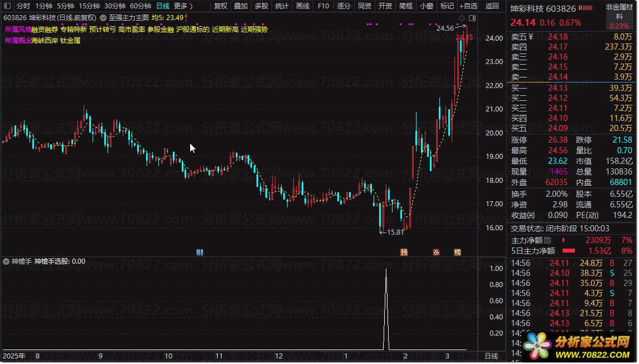Toggle the right info panel layout icon
This screenshot has width=639, height=364.
[472, 18]
